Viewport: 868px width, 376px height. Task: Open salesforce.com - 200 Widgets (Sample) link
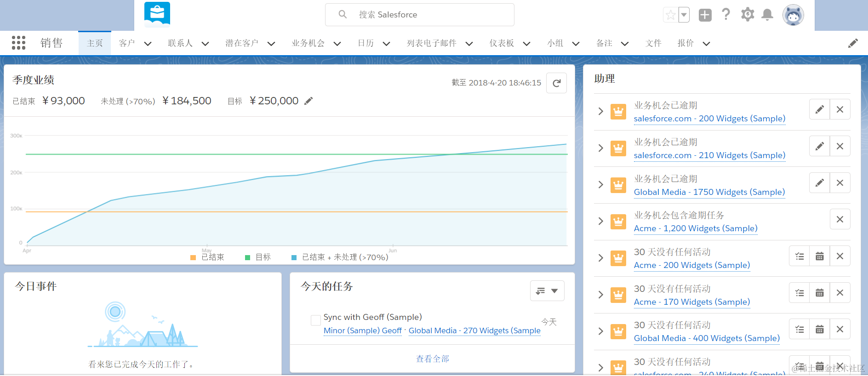tap(709, 119)
